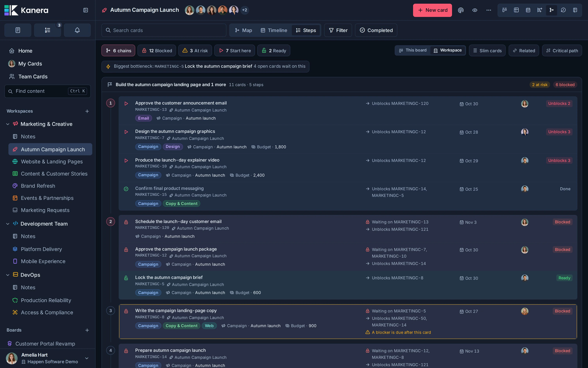Toggle the Completed cards filter

[x=376, y=30]
